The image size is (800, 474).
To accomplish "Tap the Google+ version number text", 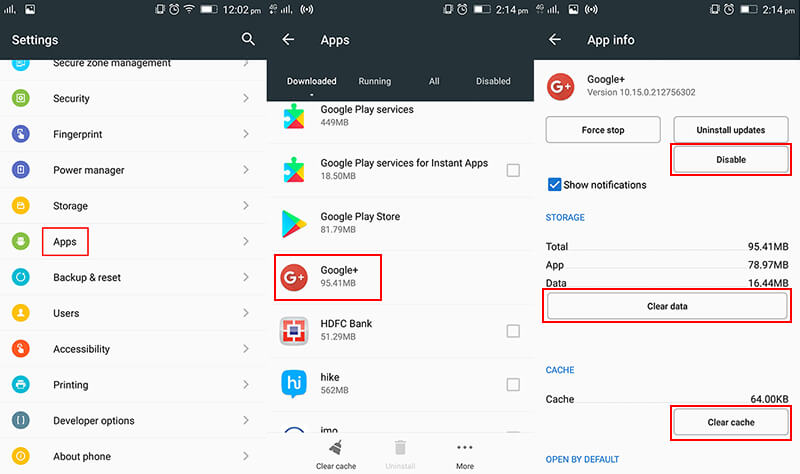I will [641, 92].
